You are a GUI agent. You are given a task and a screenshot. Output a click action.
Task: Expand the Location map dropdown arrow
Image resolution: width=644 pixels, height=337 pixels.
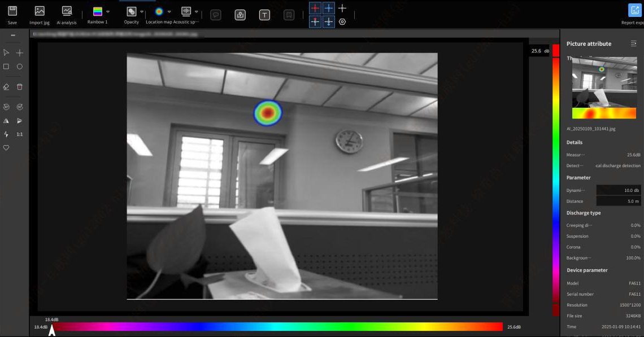(169, 12)
